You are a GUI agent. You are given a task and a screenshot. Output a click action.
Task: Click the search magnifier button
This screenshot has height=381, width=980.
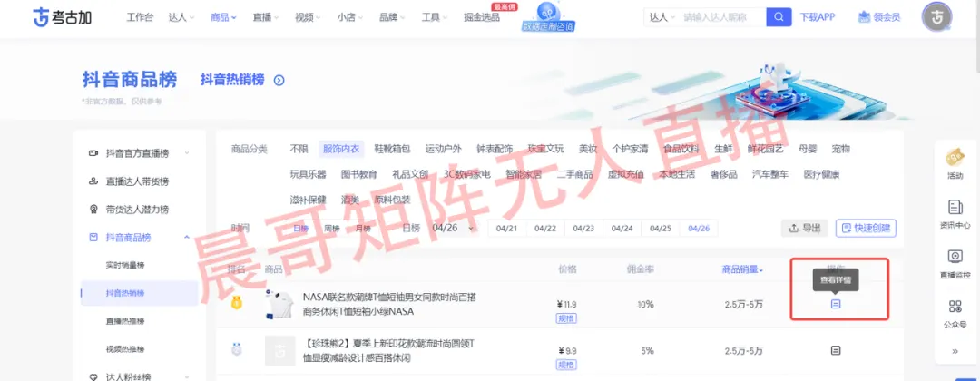pyautogui.click(x=779, y=17)
